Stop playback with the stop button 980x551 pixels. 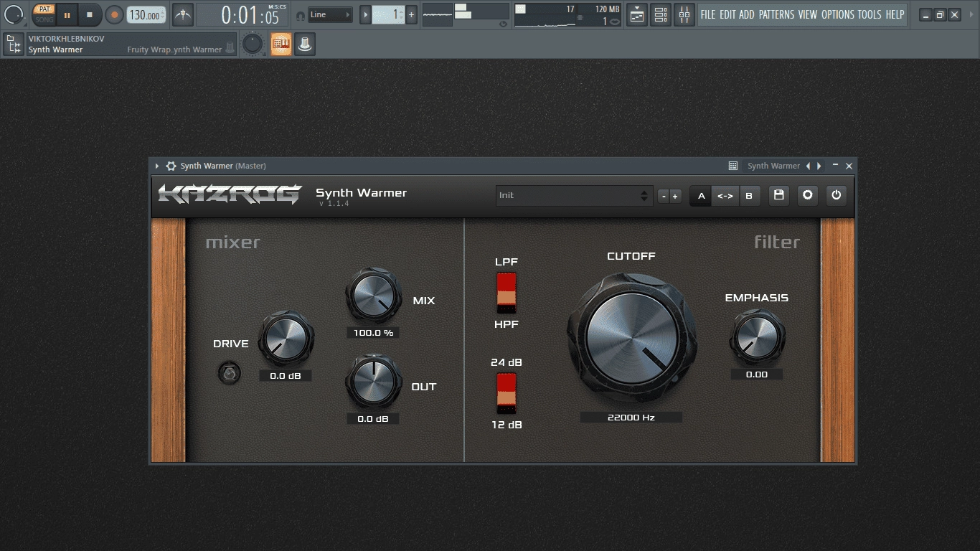tap(90, 14)
